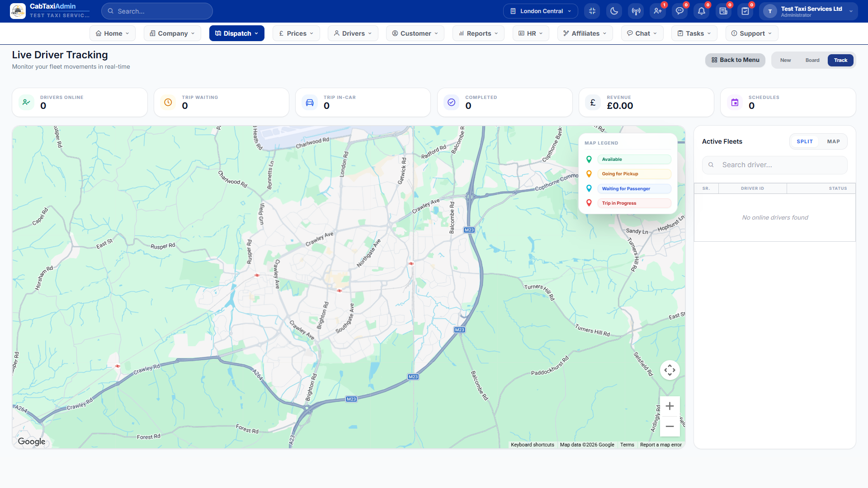Screen dimensions: 868x488
Task: Select the Board dispatch view
Action: (x=812, y=60)
